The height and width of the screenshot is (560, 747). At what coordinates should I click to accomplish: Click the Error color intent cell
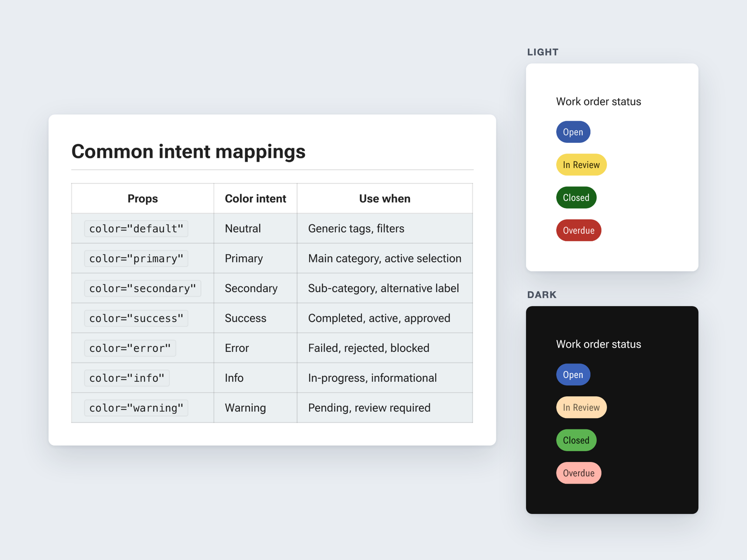coord(255,348)
